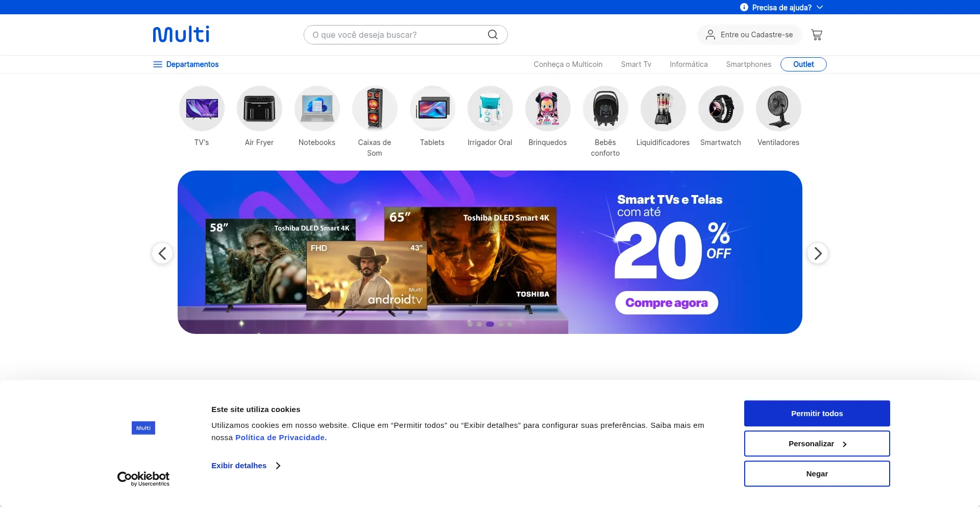Select the first carousel dot
Image resolution: width=980 pixels, height=507 pixels.
[x=470, y=324]
